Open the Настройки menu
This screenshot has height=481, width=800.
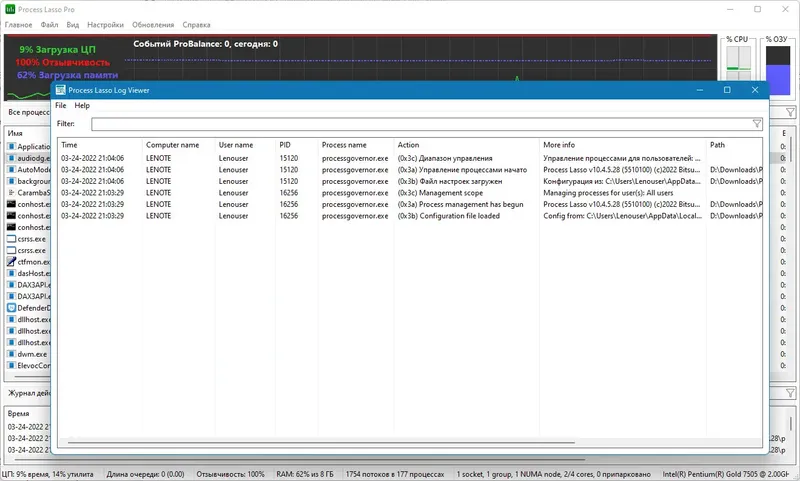pyautogui.click(x=105, y=24)
